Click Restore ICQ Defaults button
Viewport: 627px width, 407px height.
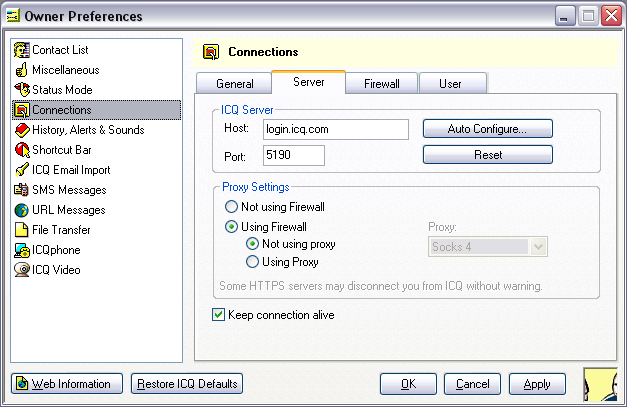187,383
